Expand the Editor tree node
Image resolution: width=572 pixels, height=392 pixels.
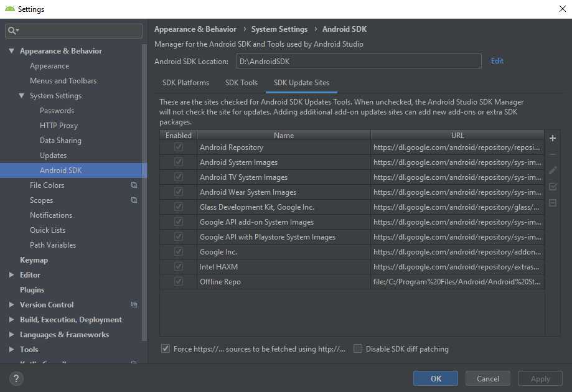click(x=12, y=274)
